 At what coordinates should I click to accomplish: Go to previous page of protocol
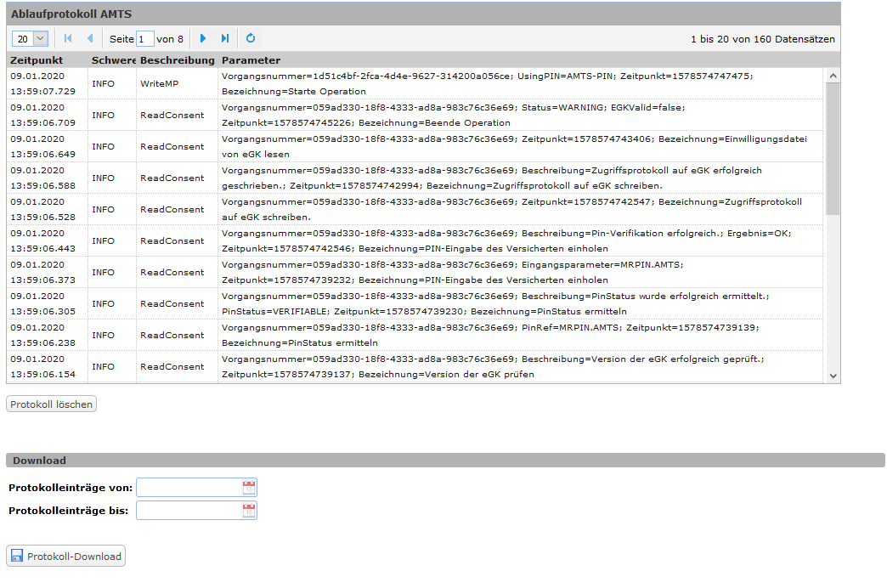tap(90, 38)
